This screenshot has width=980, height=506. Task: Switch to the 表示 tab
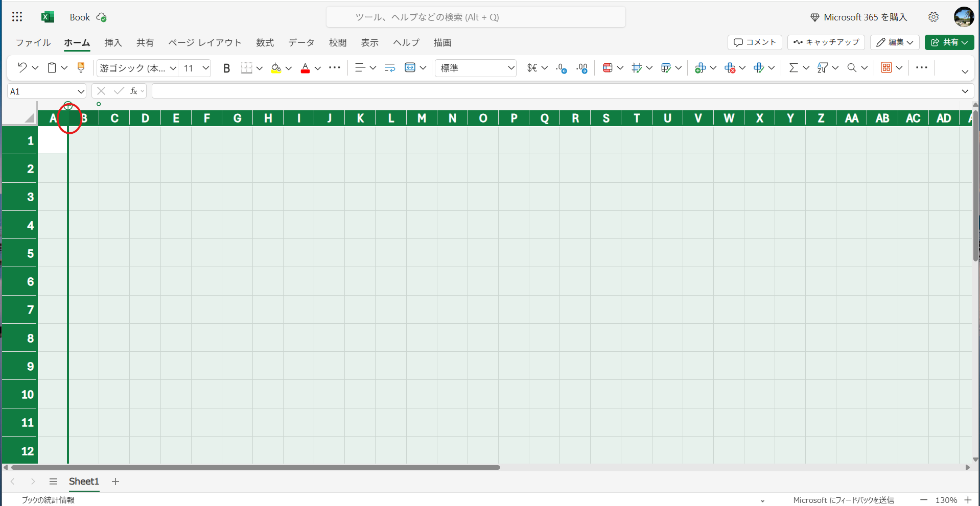[370, 42]
